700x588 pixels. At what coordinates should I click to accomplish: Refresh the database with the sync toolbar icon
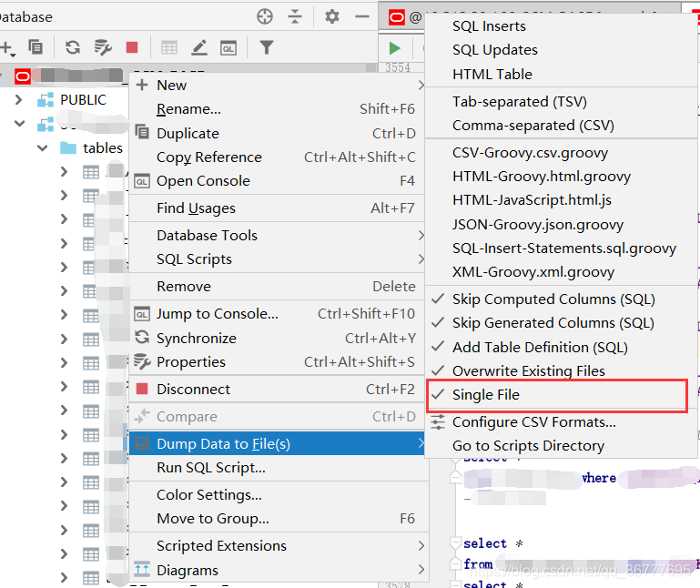click(x=73, y=47)
